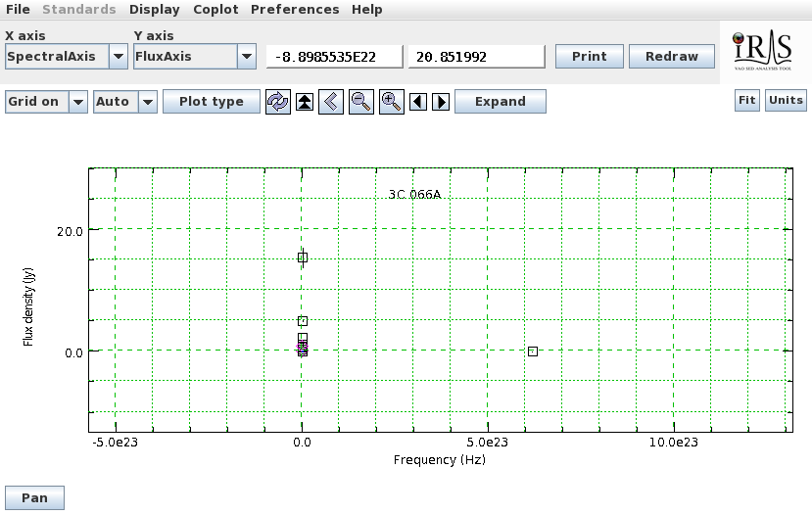Click the Expand button
The height and width of the screenshot is (515, 812).
point(501,102)
